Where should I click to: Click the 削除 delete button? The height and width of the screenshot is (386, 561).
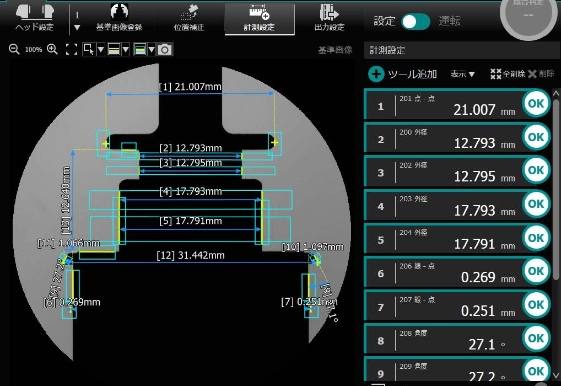[x=541, y=74]
